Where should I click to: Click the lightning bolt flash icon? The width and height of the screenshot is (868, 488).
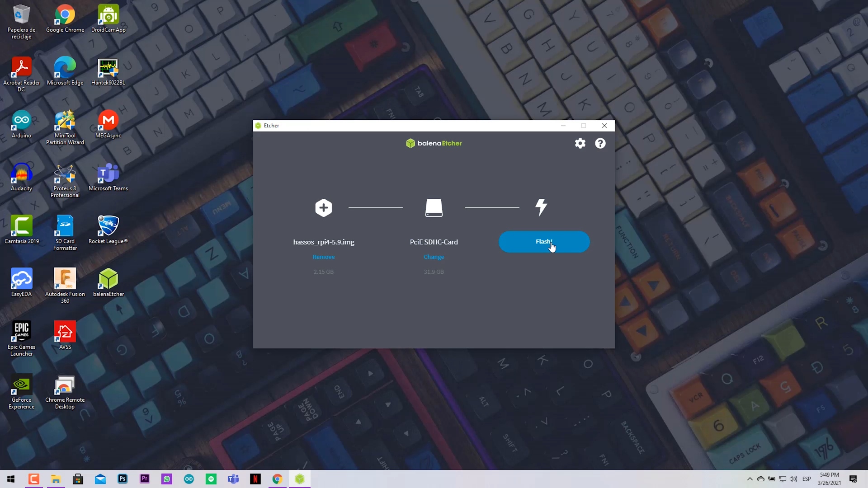541,207
